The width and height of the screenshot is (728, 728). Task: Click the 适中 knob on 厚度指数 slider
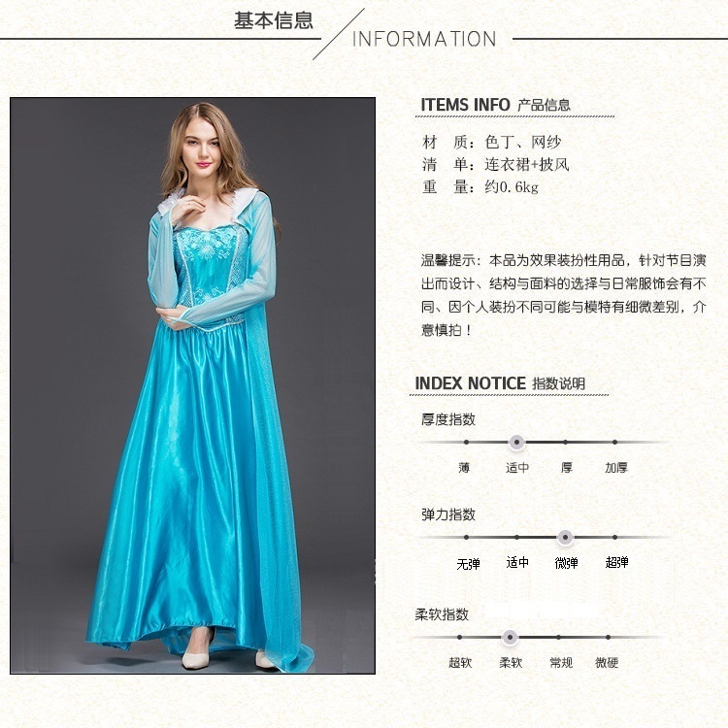516,442
